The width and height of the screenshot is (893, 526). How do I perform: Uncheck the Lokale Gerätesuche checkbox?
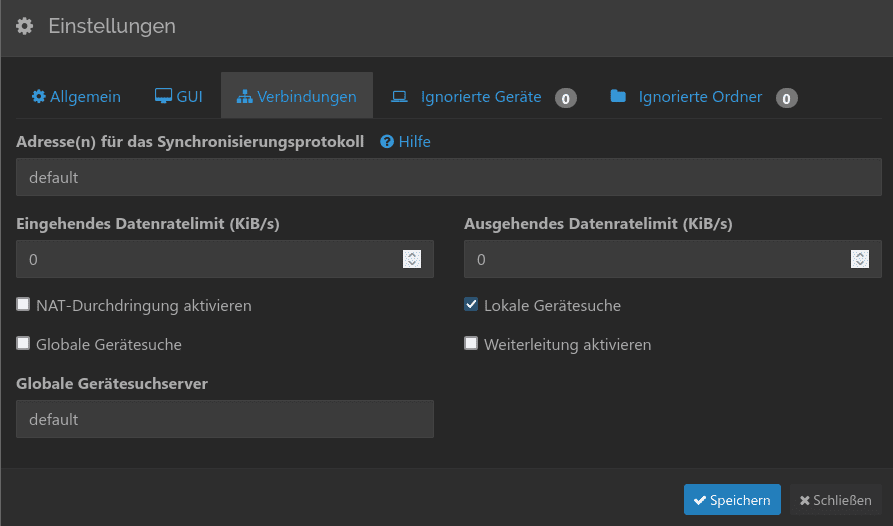coord(471,304)
